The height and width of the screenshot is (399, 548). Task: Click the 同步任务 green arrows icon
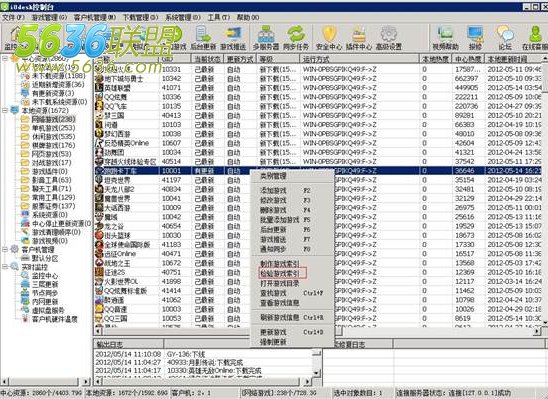(x=296, y=38)
